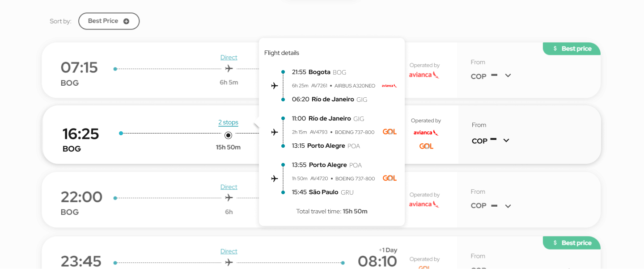Screen dimensions: 644x275
Task: Click the Best price badge on first flight
Action: (x=572, y=49)
